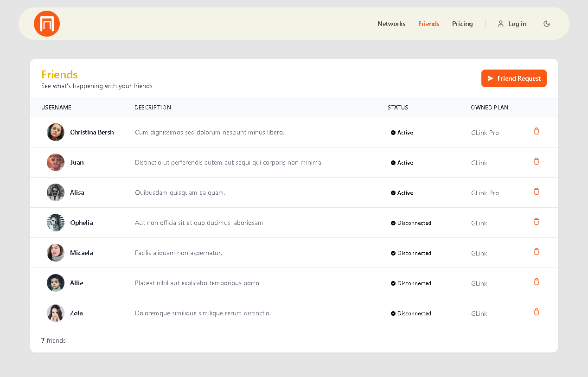This screenshot has width=588, height=377.
Task: Click the GLink plan for Juan
Action: click(479, 163)
